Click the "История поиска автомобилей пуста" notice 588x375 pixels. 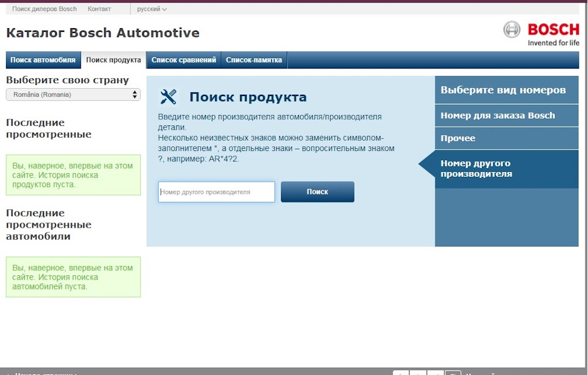tap(73, 277)
